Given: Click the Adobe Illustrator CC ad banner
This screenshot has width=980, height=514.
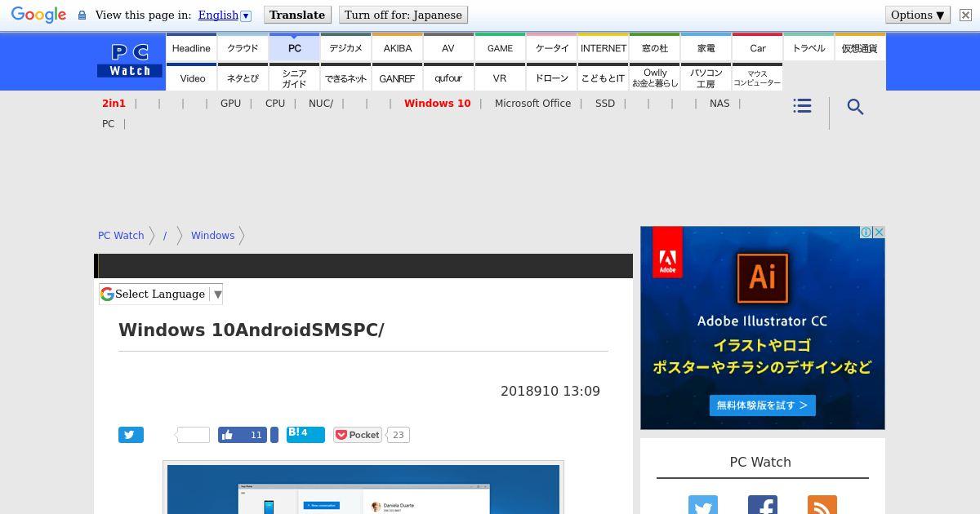Looking at the screenshot, I should click(x=763, y=328).
